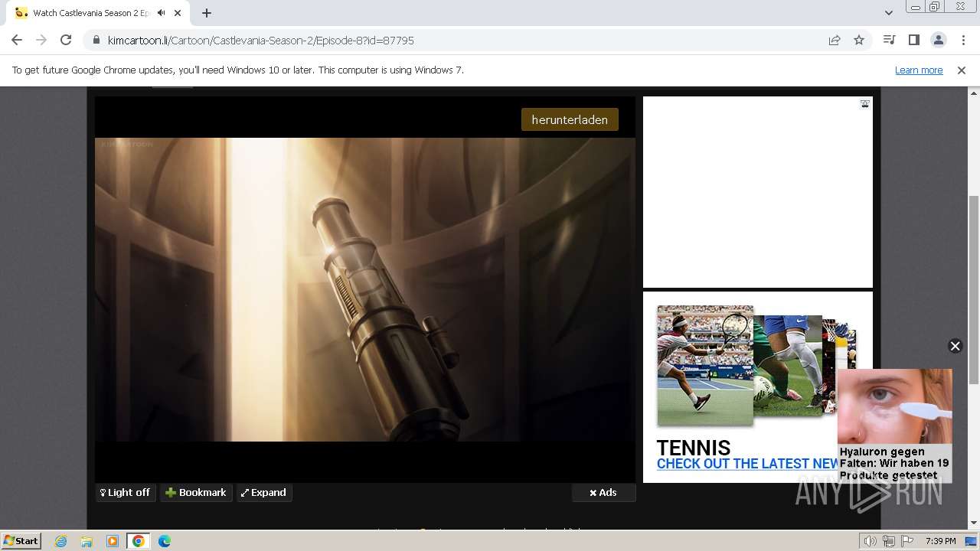
Task: Bookmark this tab with star icon
Action: [859, 40]
